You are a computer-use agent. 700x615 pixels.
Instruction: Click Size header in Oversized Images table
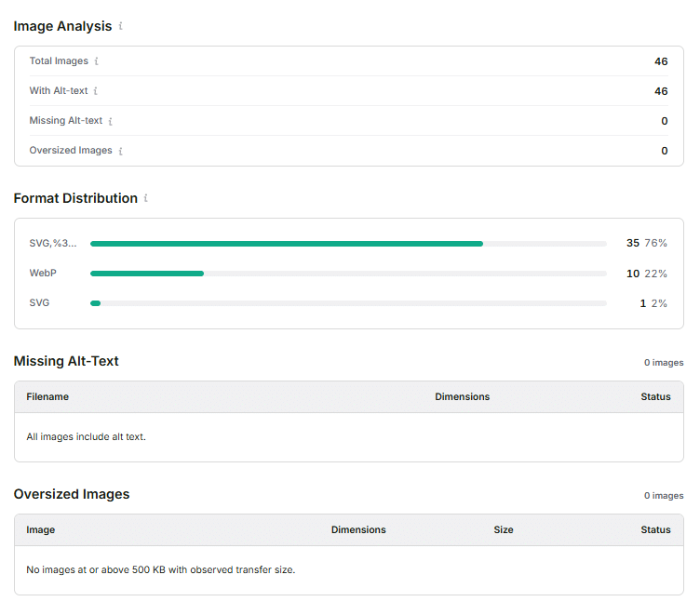tap(503, 529)
